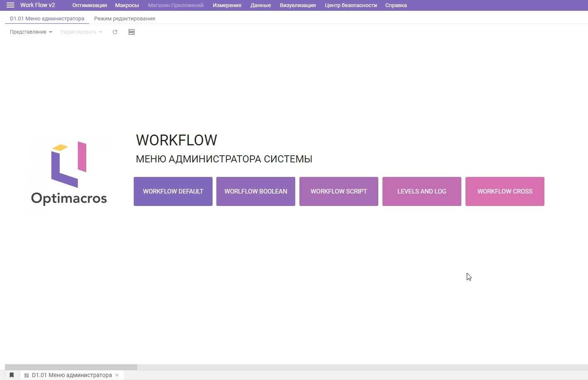The width and height of the screenshot is (588, 380).
Task: Refresh the current view
Action: point(115,32)
